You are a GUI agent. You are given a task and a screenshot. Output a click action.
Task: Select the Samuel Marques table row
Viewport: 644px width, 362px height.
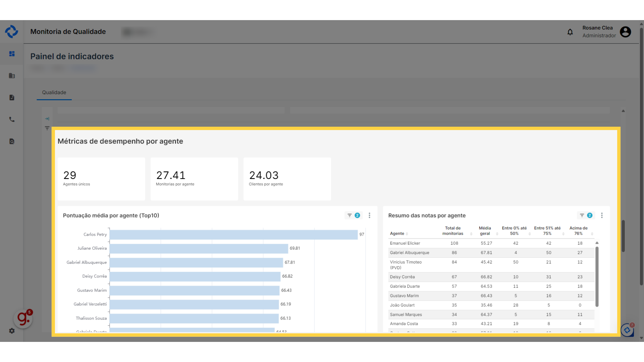point(491,314)
